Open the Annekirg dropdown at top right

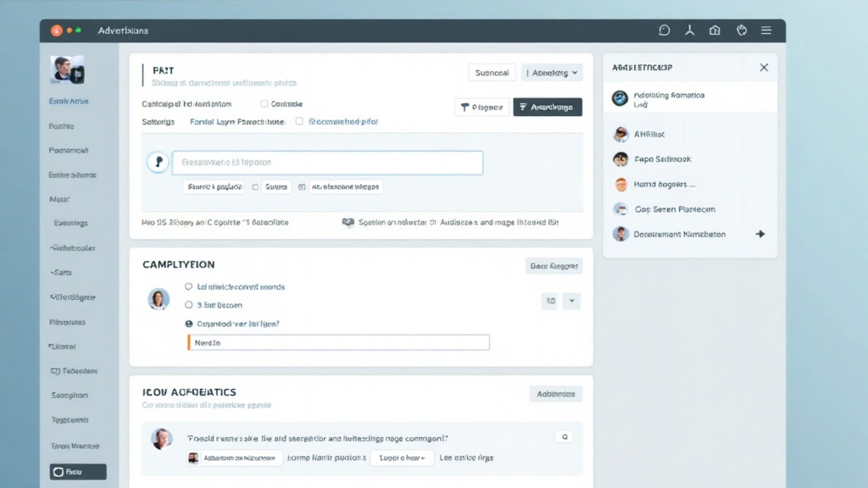tap(552, 73)
